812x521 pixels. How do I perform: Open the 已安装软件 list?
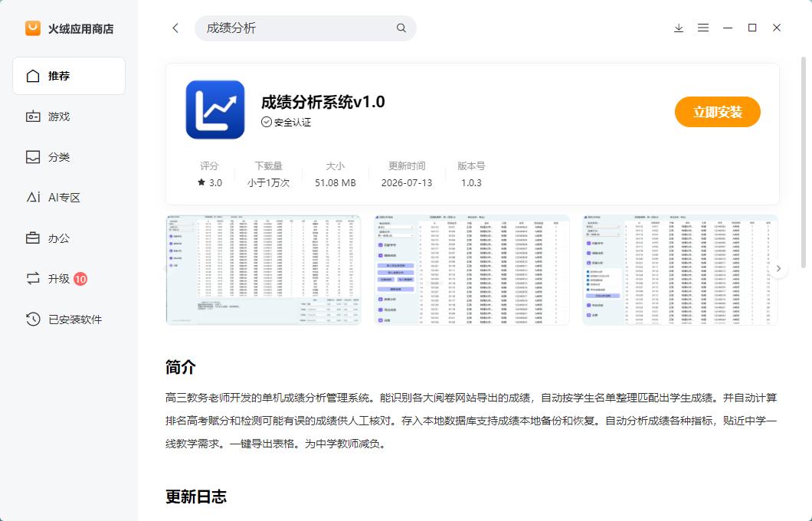69,319
